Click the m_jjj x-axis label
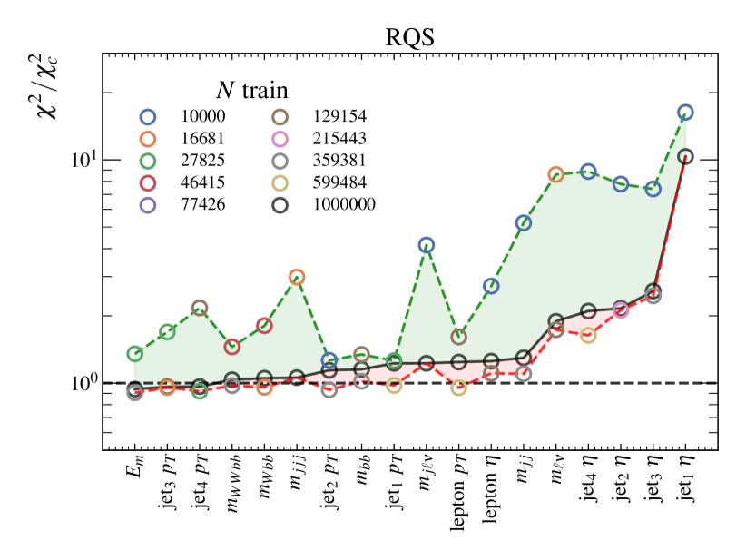The height and width of the screenshot is (560, 746). [x=299, y=473]
